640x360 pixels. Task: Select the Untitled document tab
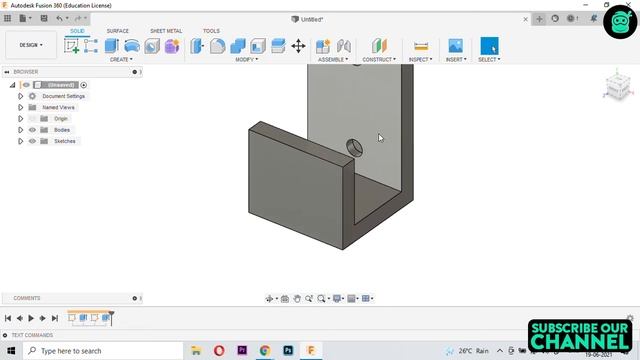click(307, 19)
